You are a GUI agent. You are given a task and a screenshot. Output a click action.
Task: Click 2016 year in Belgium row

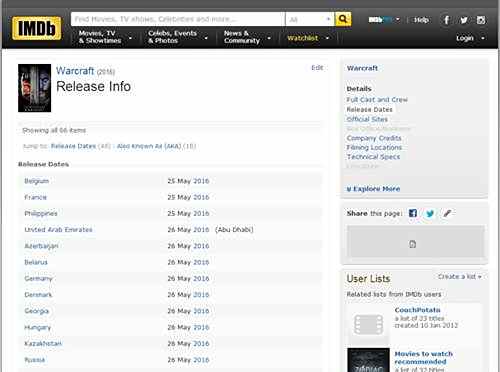(201, 181)
